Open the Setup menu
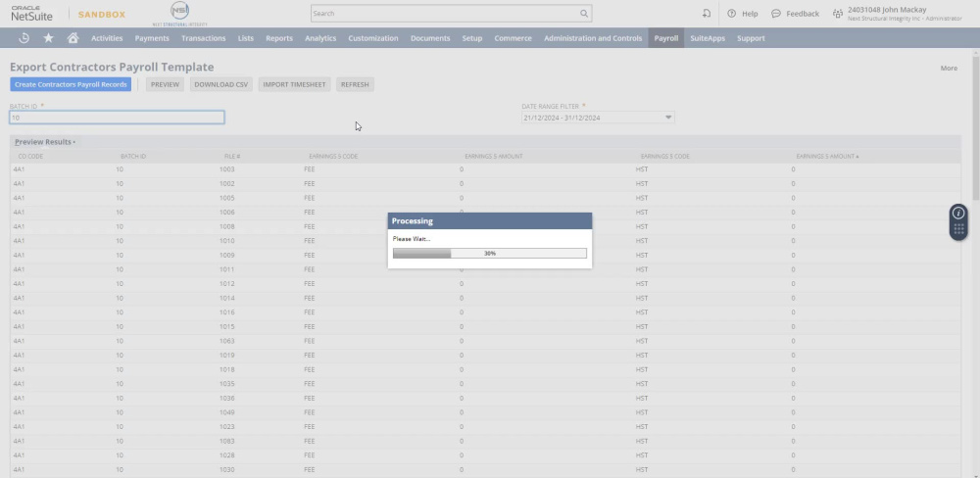980x478 pixels. click(x=472, y=38)
